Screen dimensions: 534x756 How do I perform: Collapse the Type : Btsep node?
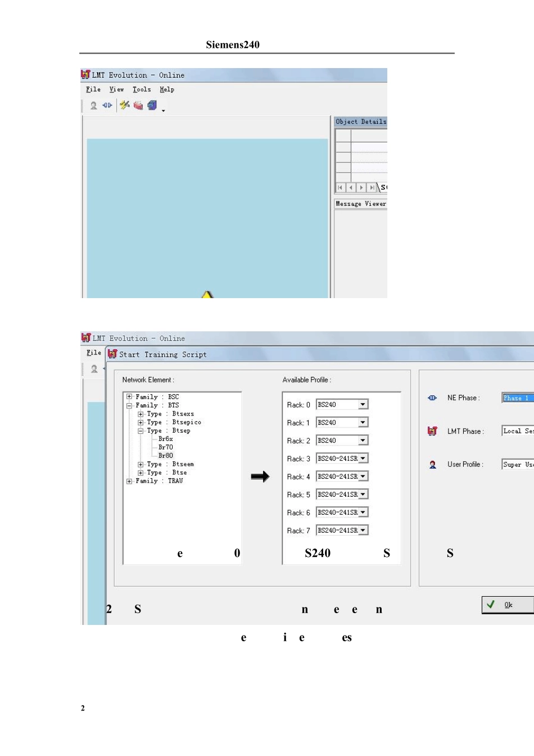tap(141, 431)
